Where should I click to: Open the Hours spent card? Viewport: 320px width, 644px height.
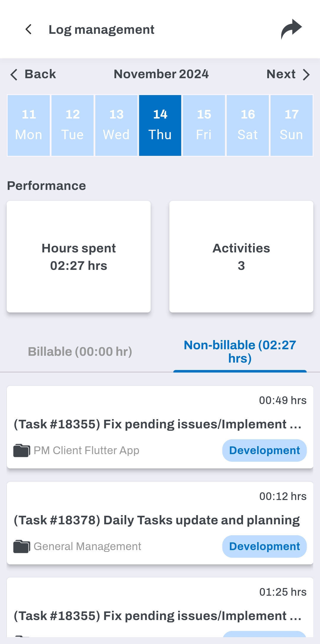click(79, 257)
